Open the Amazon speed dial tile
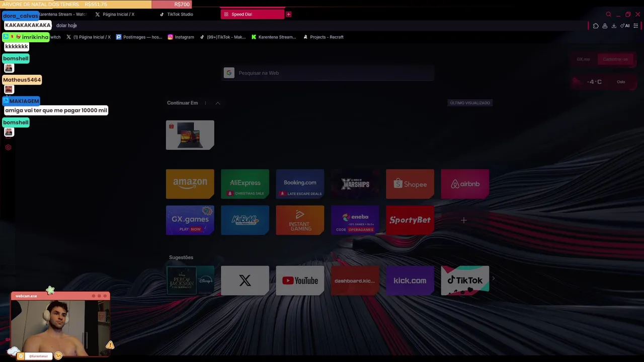The width and height of the screenshot is (644, 362). 190,184
